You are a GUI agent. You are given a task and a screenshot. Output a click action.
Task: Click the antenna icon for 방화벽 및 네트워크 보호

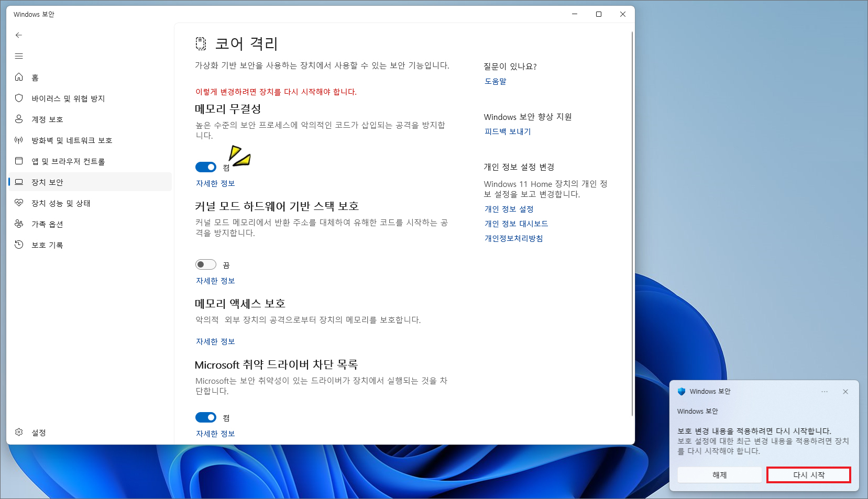coord(19,140)
